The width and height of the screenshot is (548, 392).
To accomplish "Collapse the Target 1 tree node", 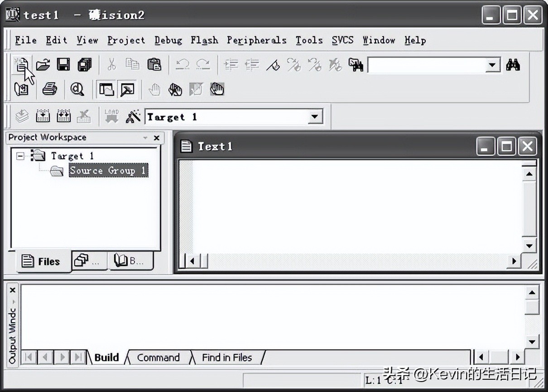I will [20, 156].
